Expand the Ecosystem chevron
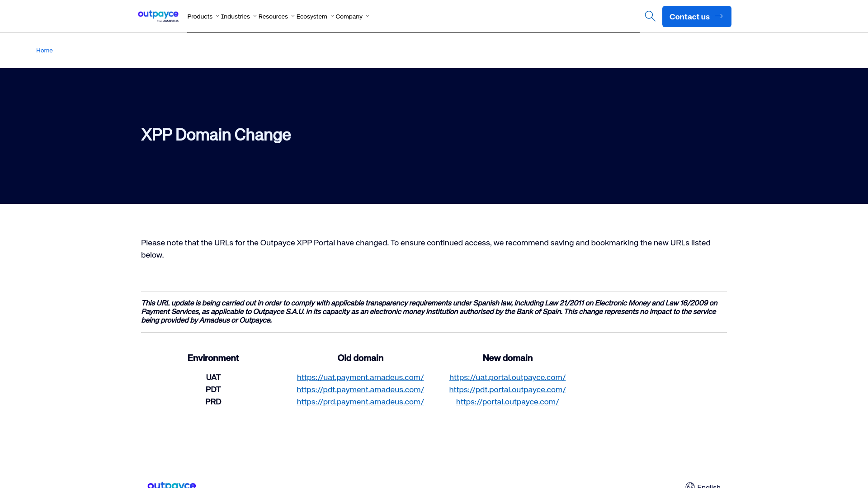 point(332,16)
